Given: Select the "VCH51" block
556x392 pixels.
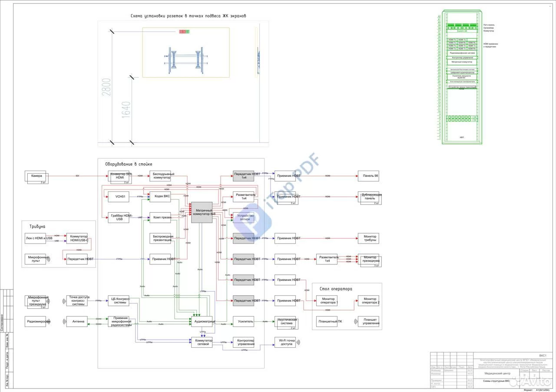Looking at the screenshot, I should pyautogui.click(x=119, y=197).
